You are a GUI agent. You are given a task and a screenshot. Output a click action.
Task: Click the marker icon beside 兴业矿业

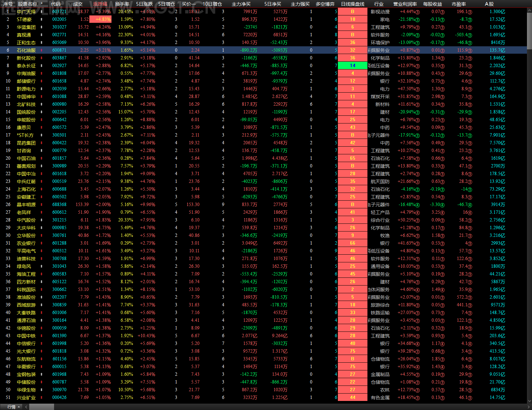tap(42, 398)
